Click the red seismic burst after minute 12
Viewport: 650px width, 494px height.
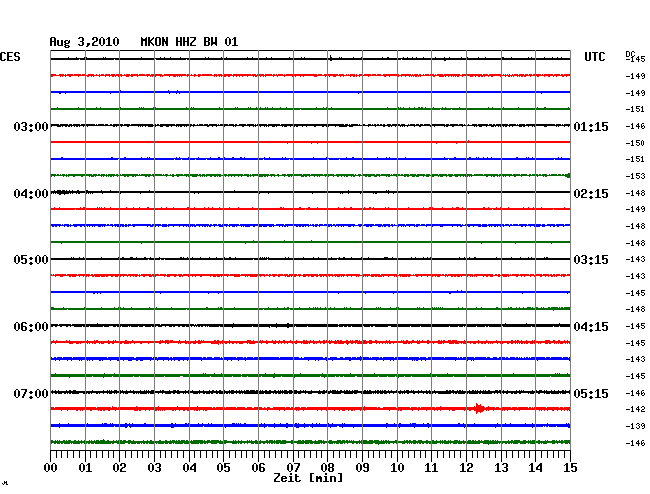point(480,409)
